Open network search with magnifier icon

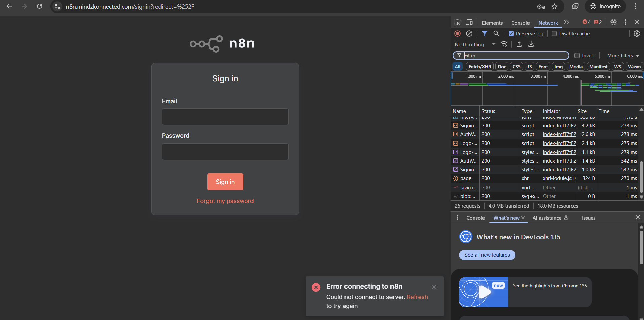point(496,33)
